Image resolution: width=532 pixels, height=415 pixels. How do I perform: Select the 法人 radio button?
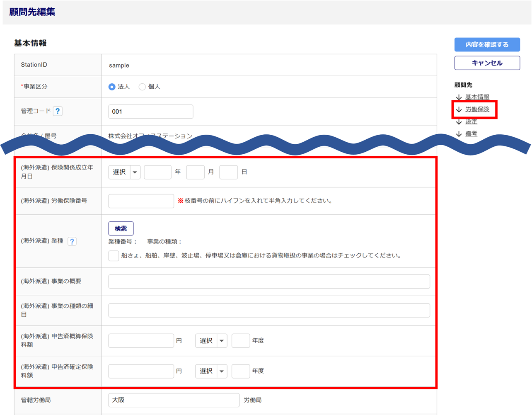112,87
